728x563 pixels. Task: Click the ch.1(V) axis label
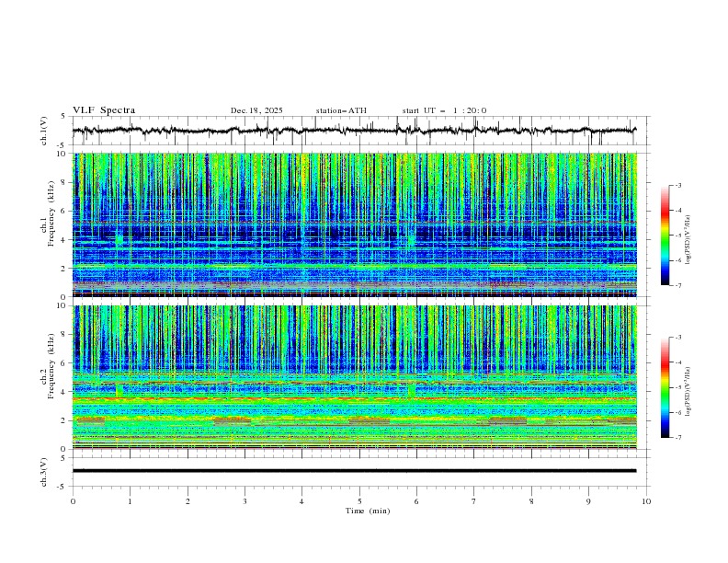click(43, 132)
